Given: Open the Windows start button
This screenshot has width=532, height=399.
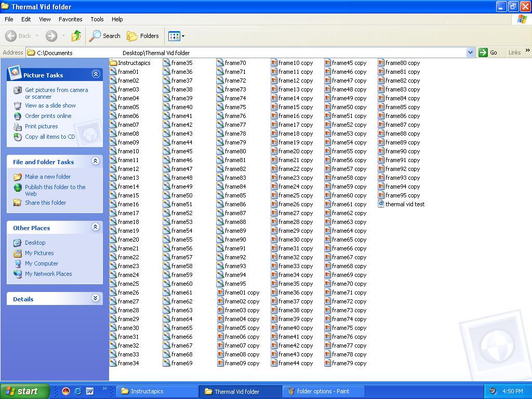Looking at the screenshot, I should point(24,391).
